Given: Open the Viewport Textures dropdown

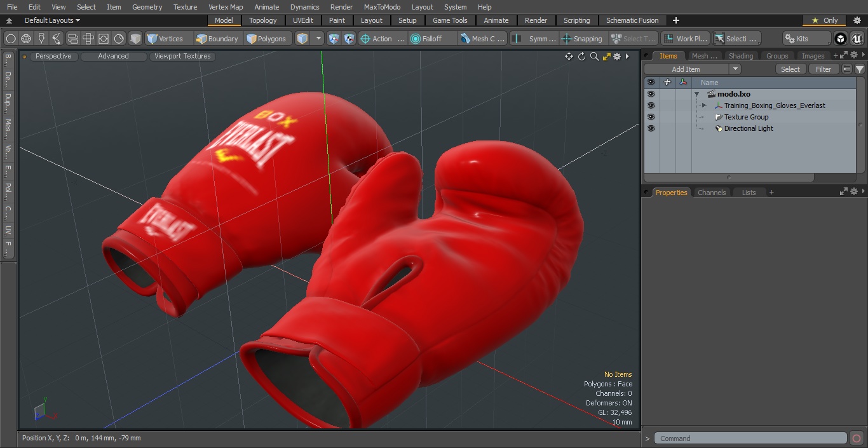Looking at the screenshot, I should [x=182, y=56].
